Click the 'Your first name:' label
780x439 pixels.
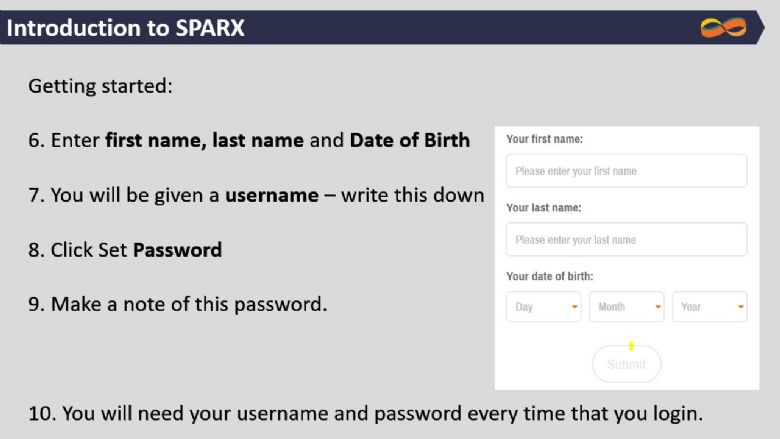click(x=544, y=139)
